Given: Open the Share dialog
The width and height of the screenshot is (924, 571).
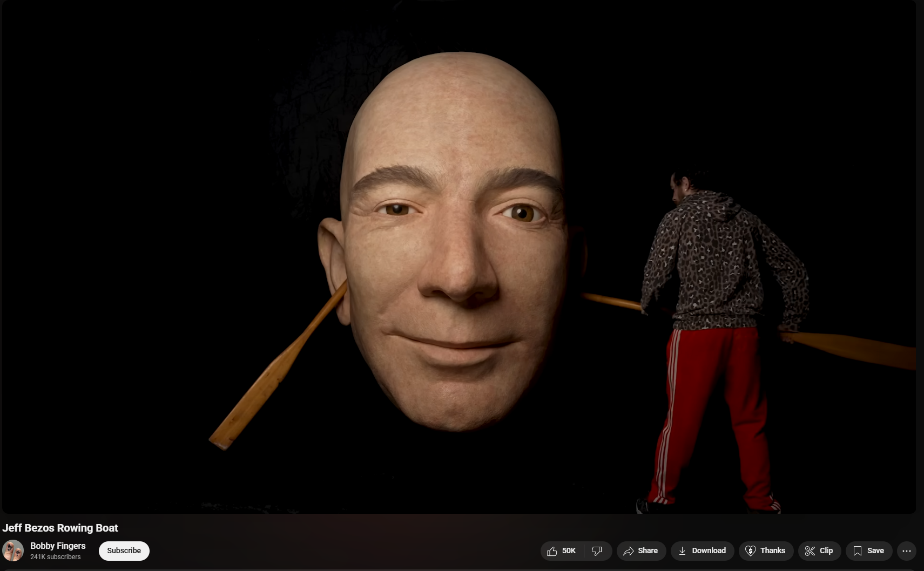Looking at the screenshot, I should coord(641,550).
